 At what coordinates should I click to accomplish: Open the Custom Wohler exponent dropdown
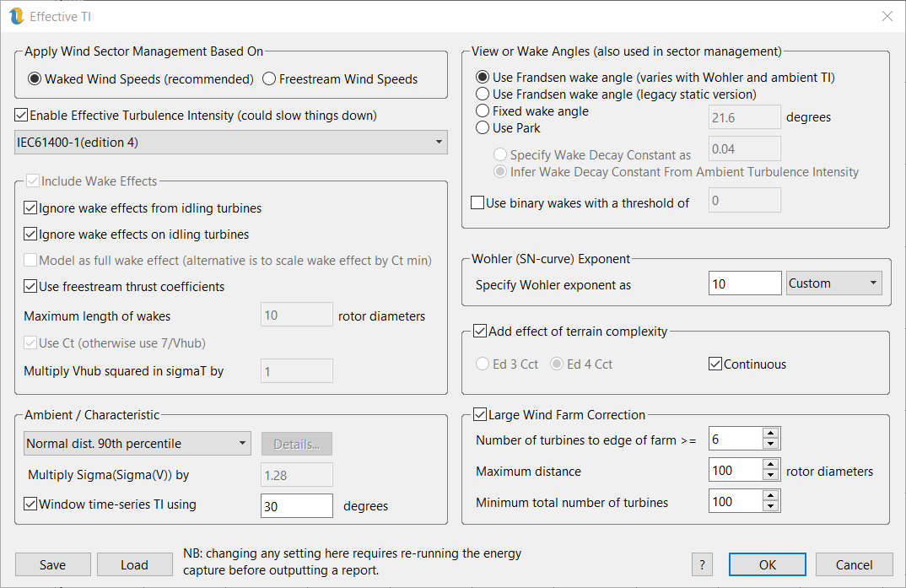point(833,283)
